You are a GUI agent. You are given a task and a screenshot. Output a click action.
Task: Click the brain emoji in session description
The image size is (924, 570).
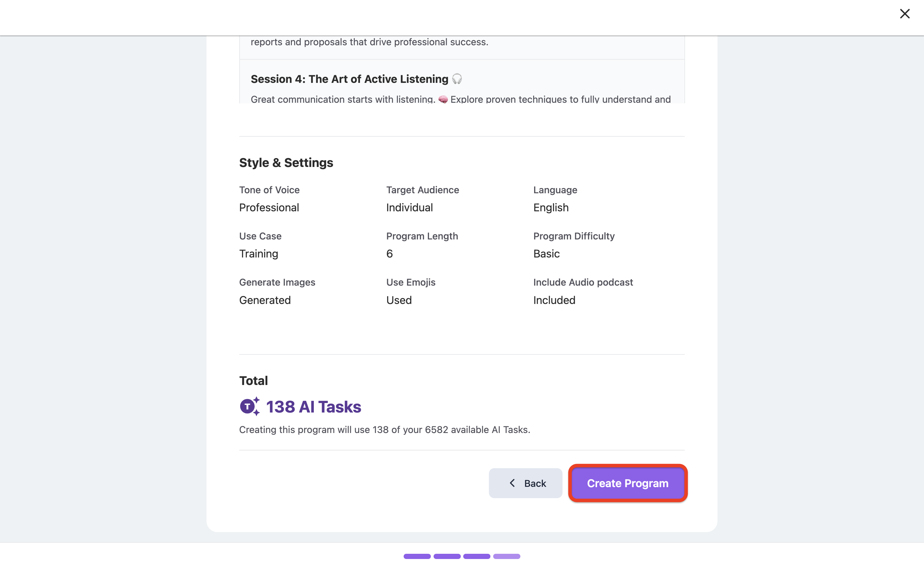pos(443,99)
